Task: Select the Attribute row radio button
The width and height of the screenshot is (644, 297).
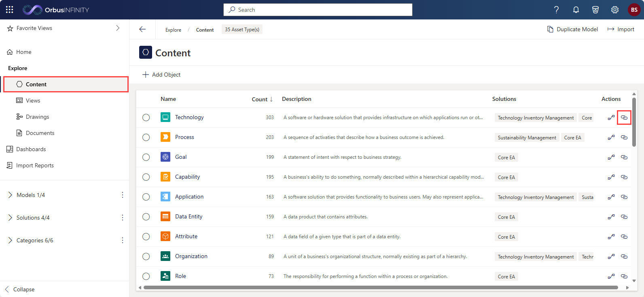Action: point(146,237)
